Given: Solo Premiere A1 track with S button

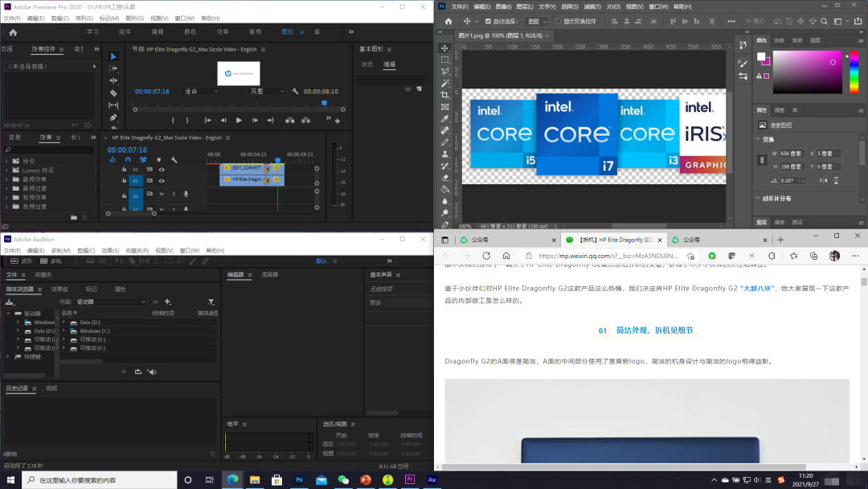Looking at the screenshot, I should click(174, 195).
